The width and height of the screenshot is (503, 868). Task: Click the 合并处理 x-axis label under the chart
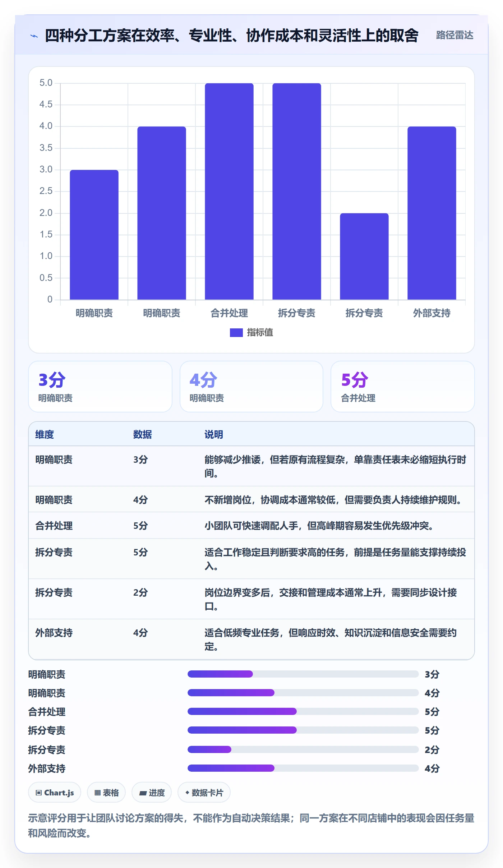click(x=229, y=313)
